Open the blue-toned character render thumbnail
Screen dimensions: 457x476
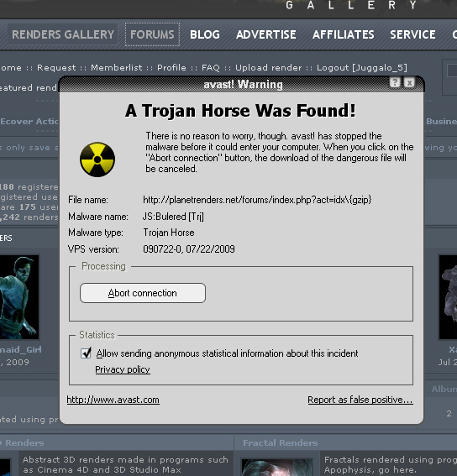click(x=19, y=297)
